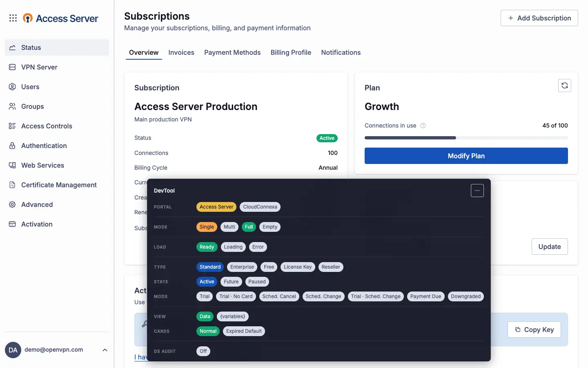This screenshot has height=368, width=588.
Task: Expand the demo@openvpn.com account menu
Action: (x=105, y=350)
